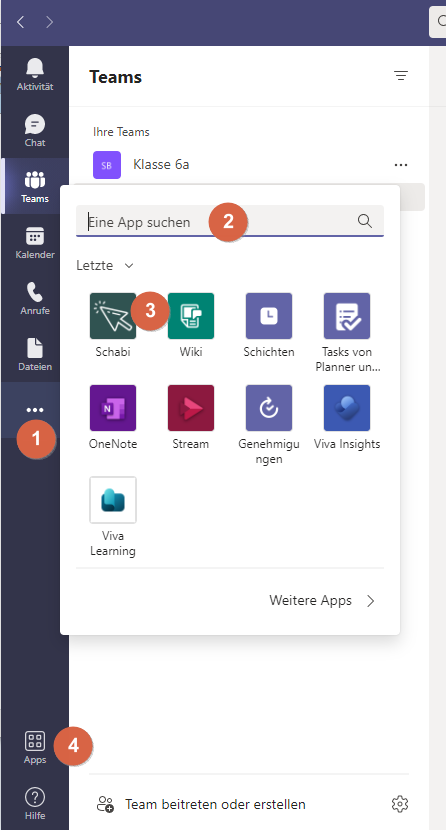Screen dimensions: 446x830
Task: Open the three-dots more apps menu in sidebar
Action: (35, 410)
